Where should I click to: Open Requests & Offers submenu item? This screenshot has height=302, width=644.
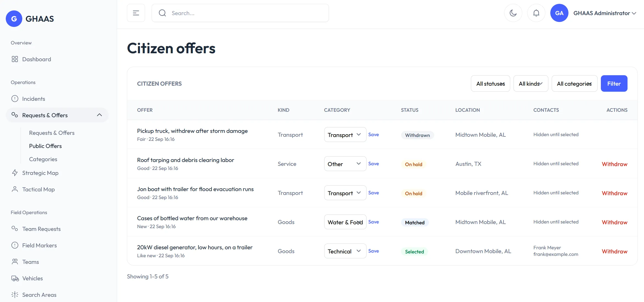[x=52, y=133]
